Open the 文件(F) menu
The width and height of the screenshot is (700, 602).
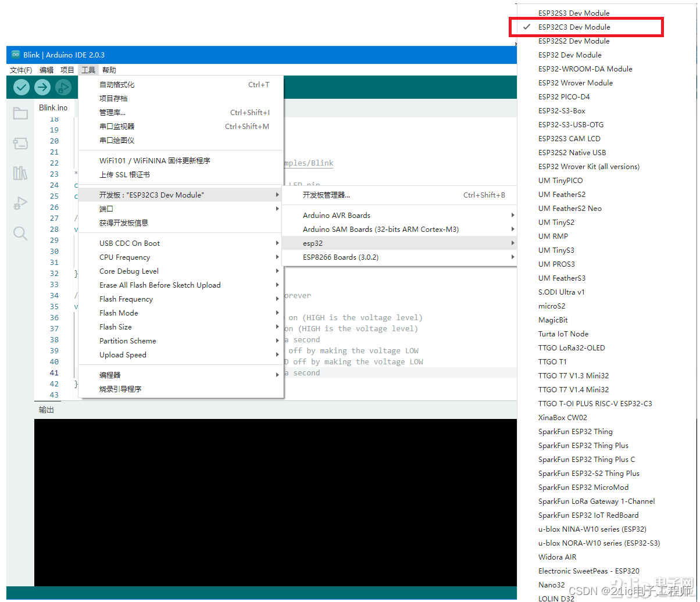click(20, 70)
